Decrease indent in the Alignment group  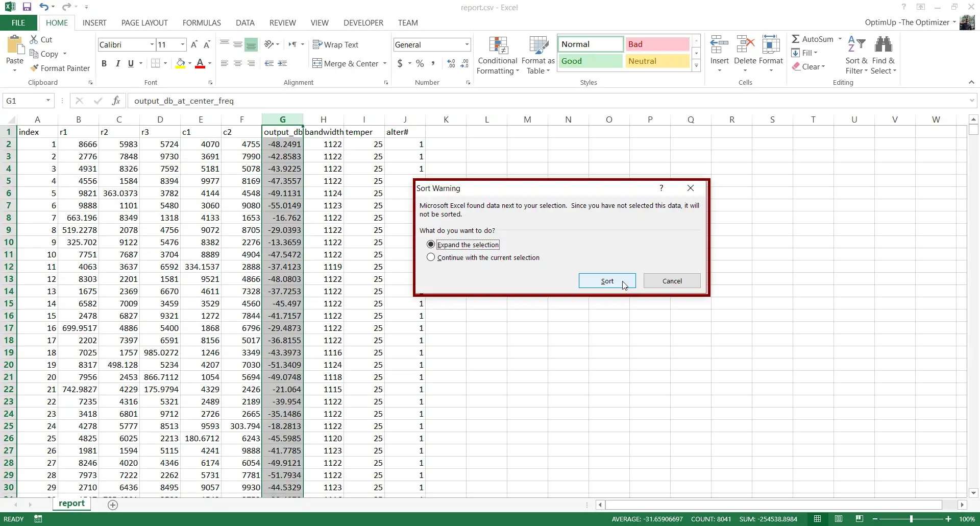coord(269,63)
